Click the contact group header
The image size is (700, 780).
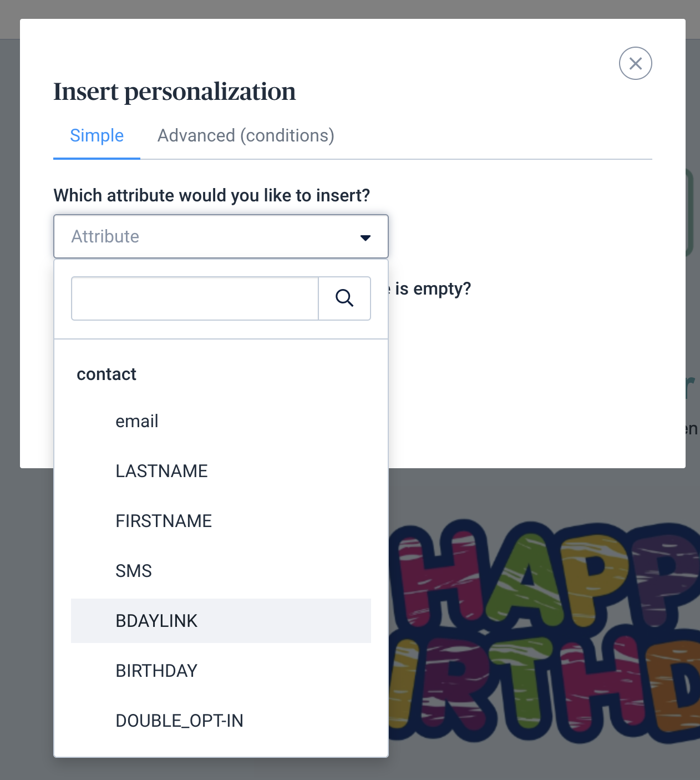tap(106, 374)
